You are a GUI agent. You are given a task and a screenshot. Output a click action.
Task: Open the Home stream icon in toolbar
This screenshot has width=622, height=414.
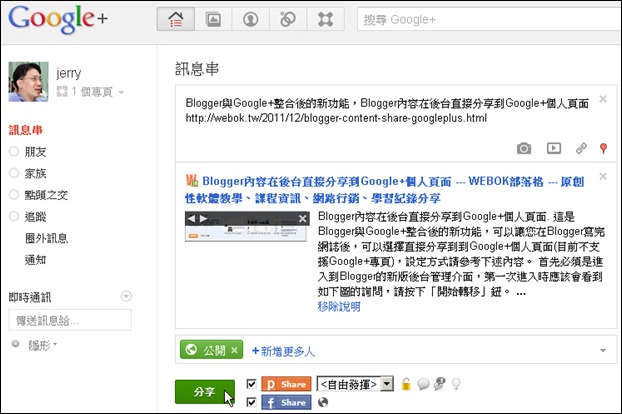pyautogui.click(x=176, y=19)
